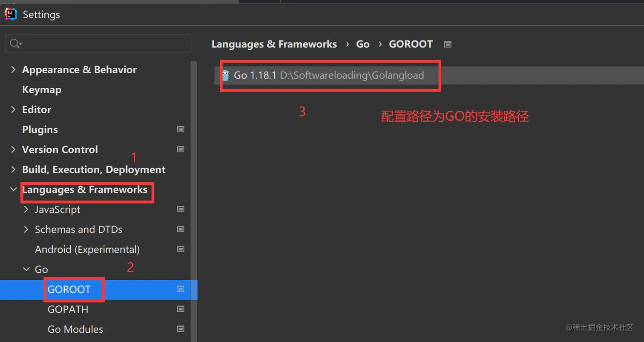Image resolution: width=644 pixels, height=342 pixels.
Task: Click project-level icon beside Version Control
Action: coord(181,149)
